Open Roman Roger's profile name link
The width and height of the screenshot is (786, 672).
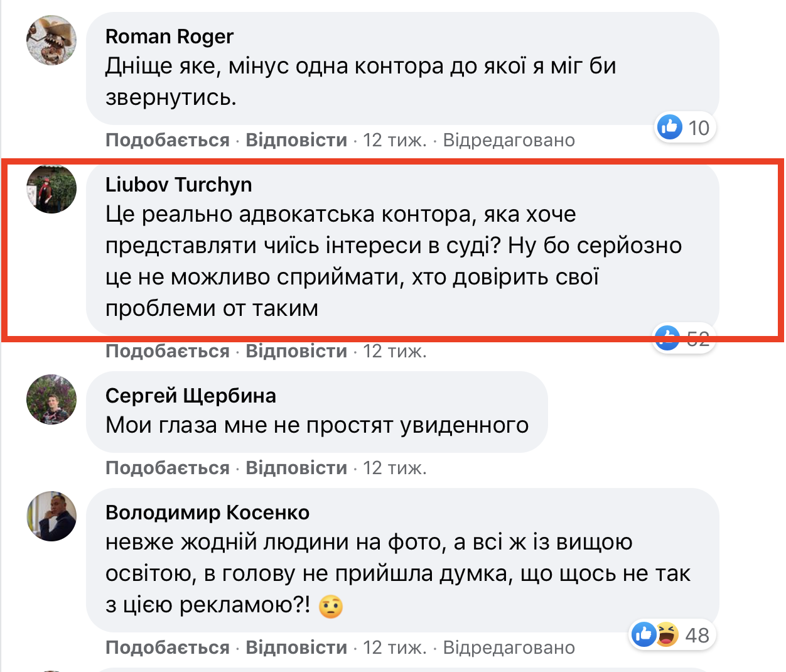click(x=169, y=36)
